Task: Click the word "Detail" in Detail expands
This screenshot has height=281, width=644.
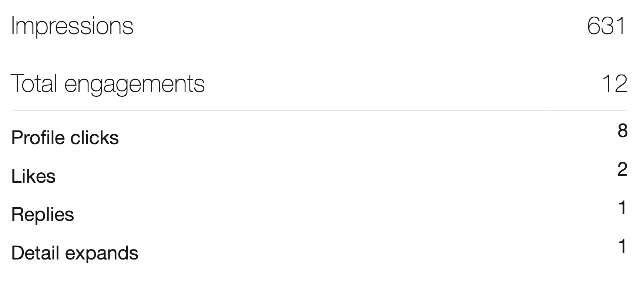Action: click(36, 253)
